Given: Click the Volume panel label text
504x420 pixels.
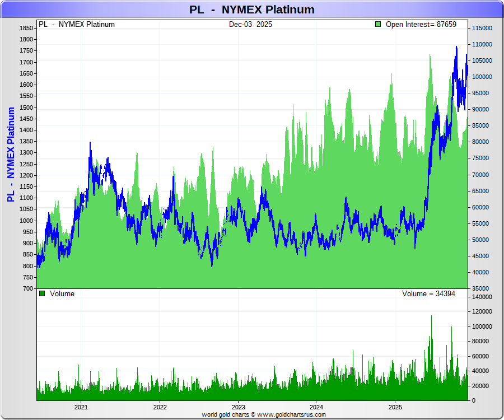Looking at the screenshot, I should pyautogui.click(x=62, y=294).
